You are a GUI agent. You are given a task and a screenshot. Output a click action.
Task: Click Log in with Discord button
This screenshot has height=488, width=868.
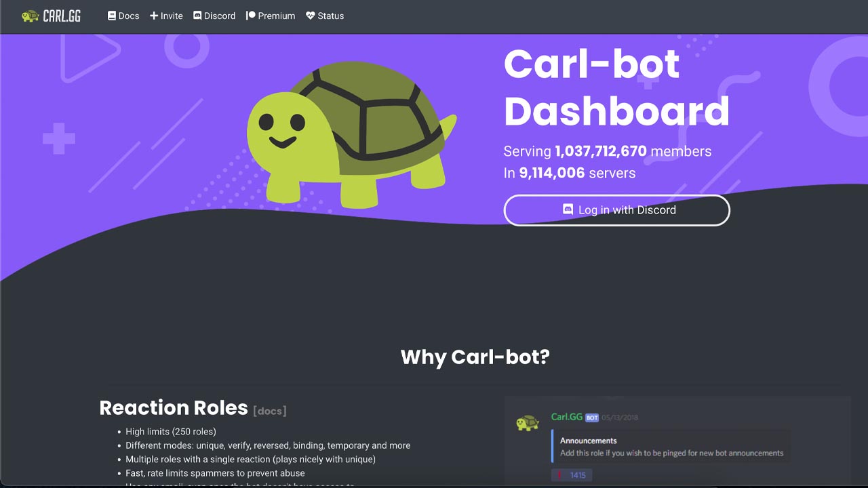(616, 210)
